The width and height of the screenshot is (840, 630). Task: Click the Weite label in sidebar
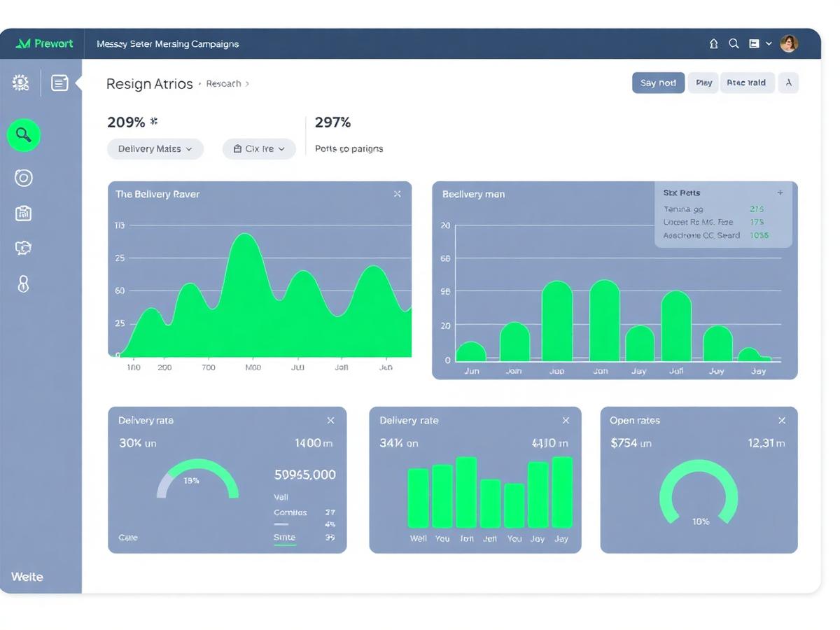(27, 577)
